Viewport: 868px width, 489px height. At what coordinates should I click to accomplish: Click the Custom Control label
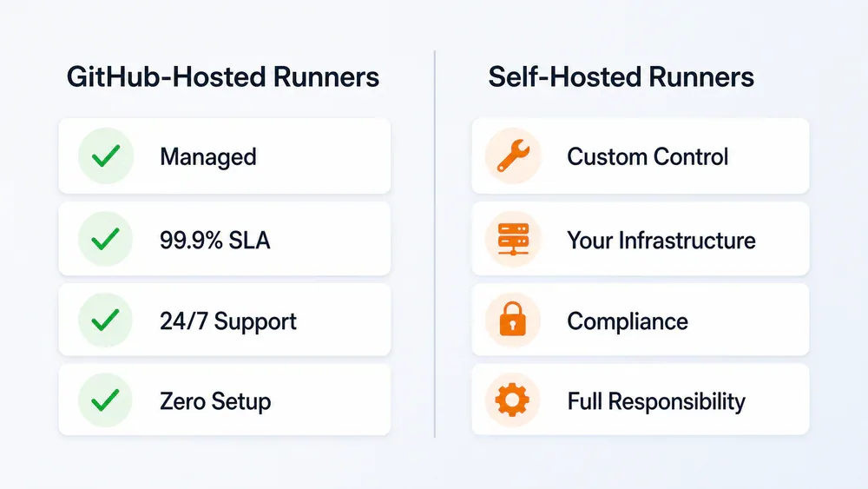(x=648, y=156)
